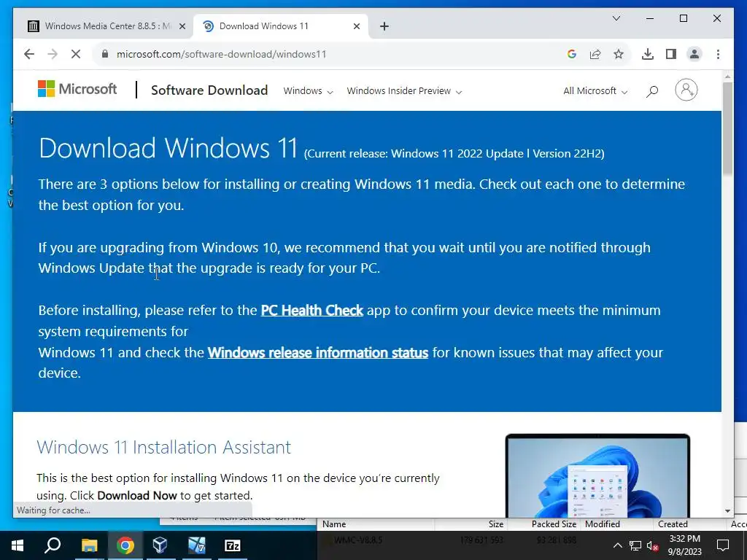View site information via lock icon
Image resolution: width=747 pixels, height=560 pixels.
(x=105, y=54)
